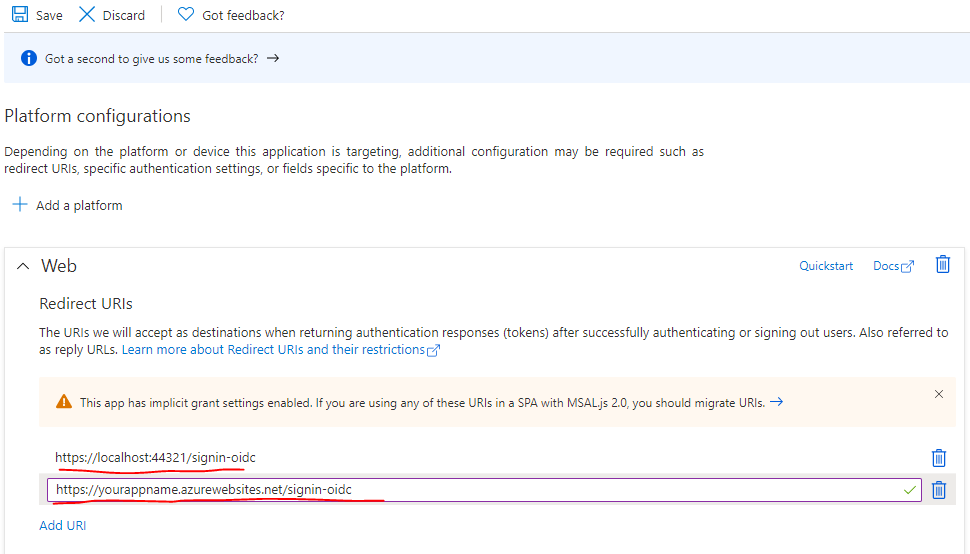Collapse the Web platform section chevron

[x=23, y=266]
